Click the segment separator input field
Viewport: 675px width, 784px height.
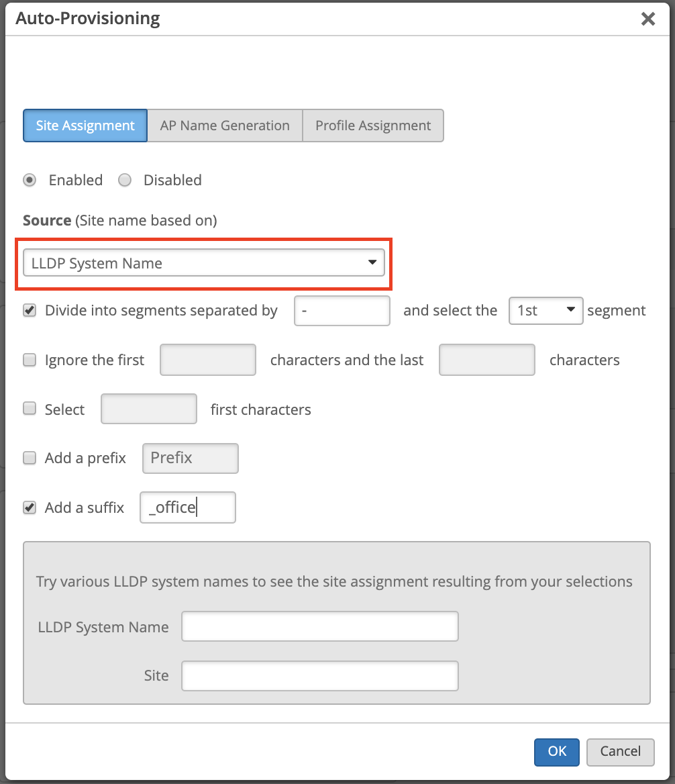click(x=342, y=311)
